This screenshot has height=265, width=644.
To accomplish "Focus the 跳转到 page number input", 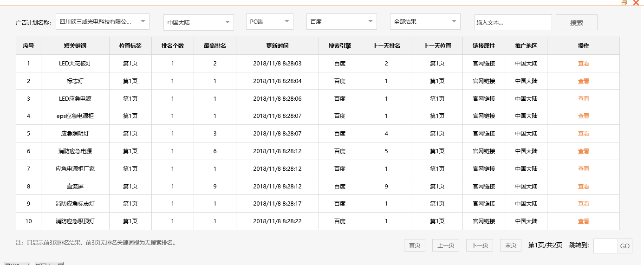I will [x=605, y=246].
